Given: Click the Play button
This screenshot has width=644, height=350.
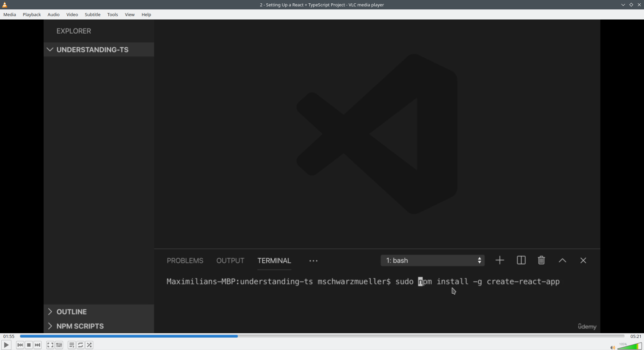Looking at the screenshot, I should click(6, 345).
